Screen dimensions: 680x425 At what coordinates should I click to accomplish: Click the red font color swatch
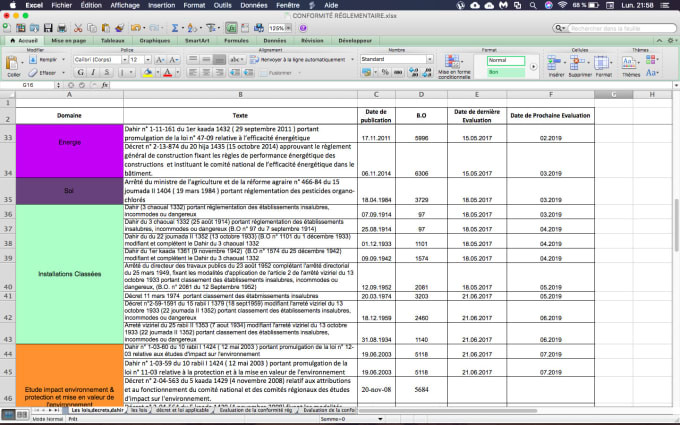pyautogui.click(x=168, y=72)
